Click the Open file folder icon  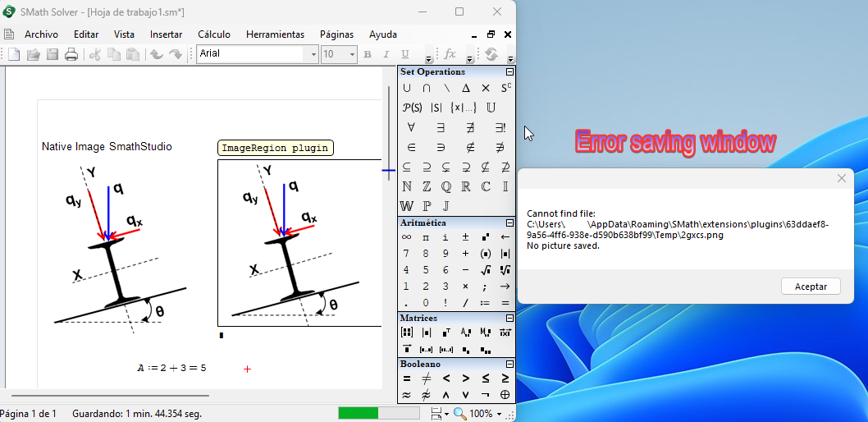point(33,54)
